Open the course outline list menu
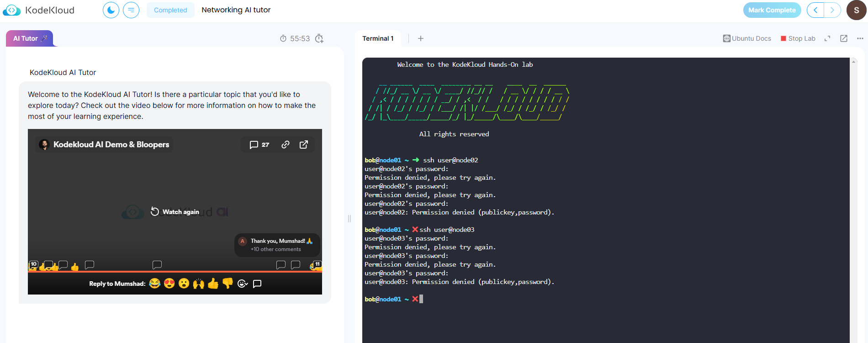The image size is (868, 343). click(131, 10)
